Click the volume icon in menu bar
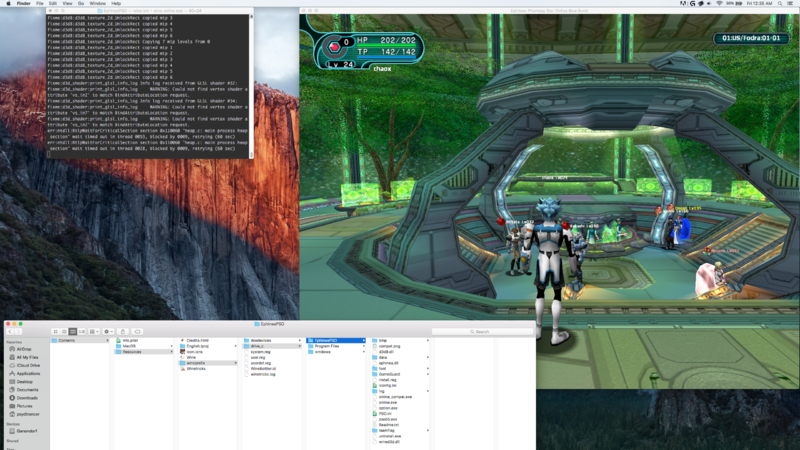Image resolution: width=800 pixels, height=450 pixels. [x=709, y=3]
